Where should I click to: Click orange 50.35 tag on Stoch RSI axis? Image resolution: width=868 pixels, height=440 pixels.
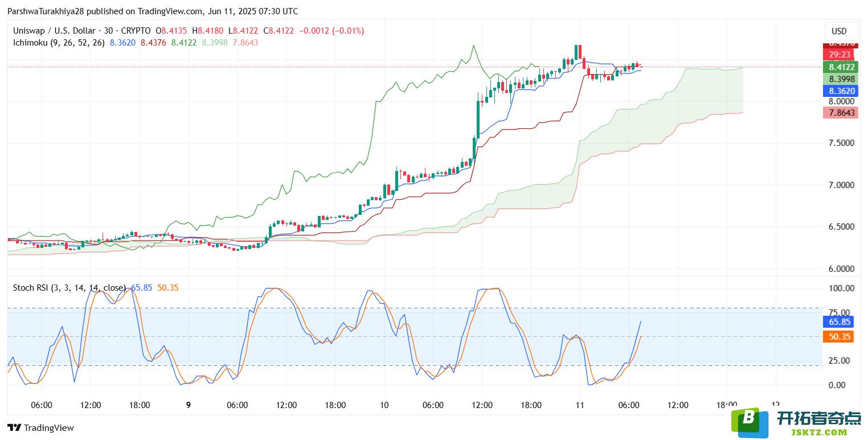(839, 337)
